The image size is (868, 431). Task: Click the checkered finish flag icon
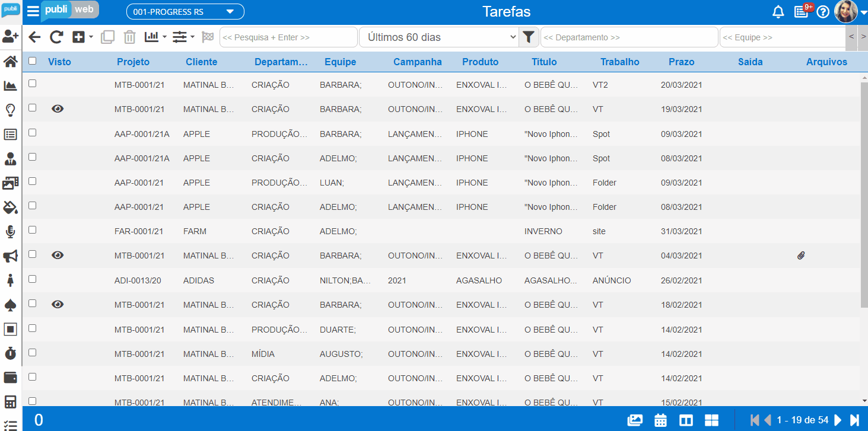208,37
